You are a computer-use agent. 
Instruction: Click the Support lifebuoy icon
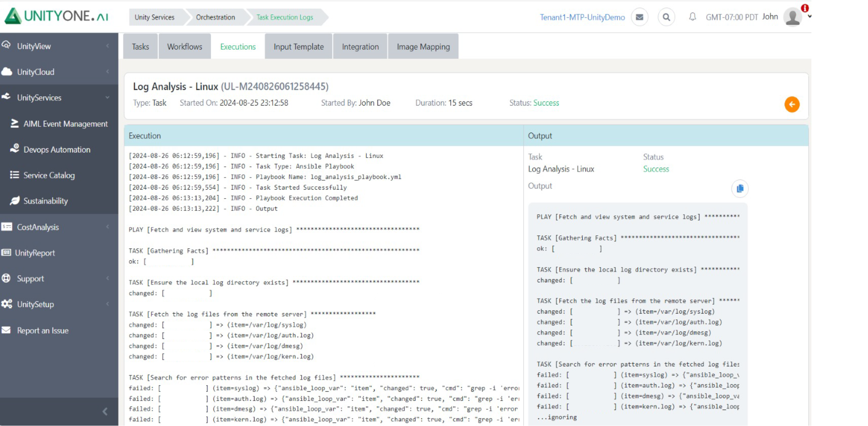tap(6, 278)
